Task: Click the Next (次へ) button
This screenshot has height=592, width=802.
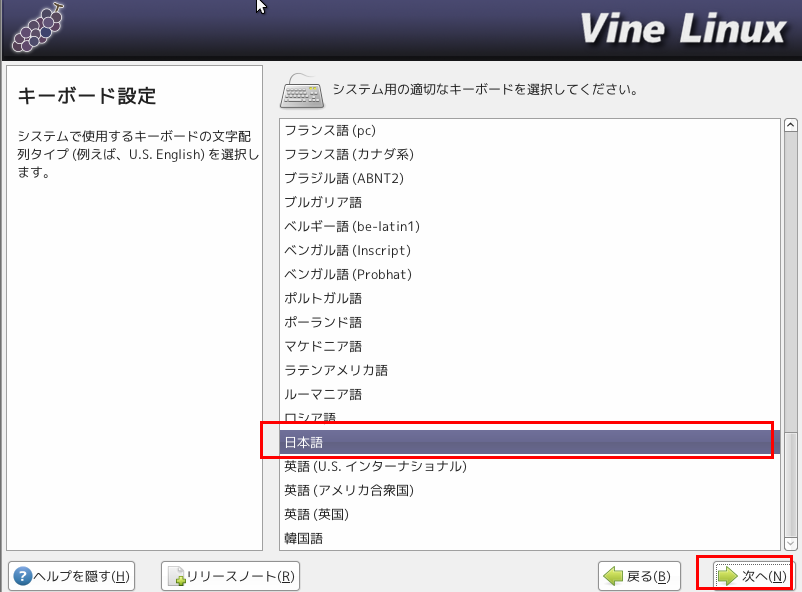Action: [752, 576]
